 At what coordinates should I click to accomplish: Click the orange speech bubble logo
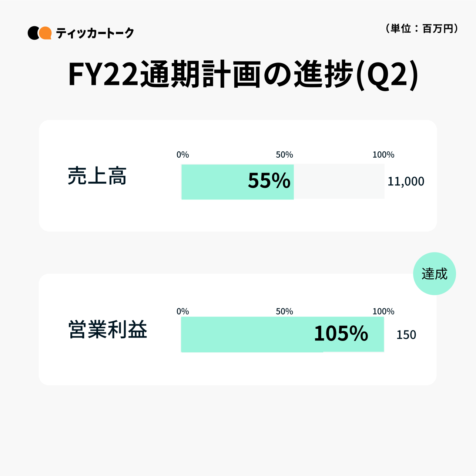45,33
